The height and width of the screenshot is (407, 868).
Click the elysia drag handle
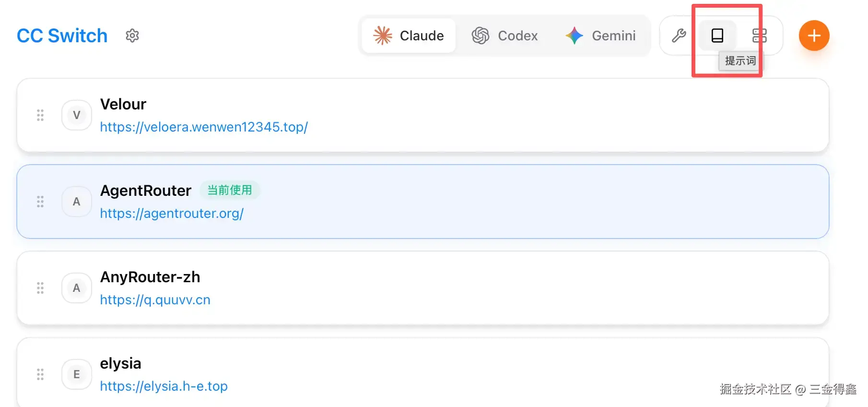click(40, 374)
